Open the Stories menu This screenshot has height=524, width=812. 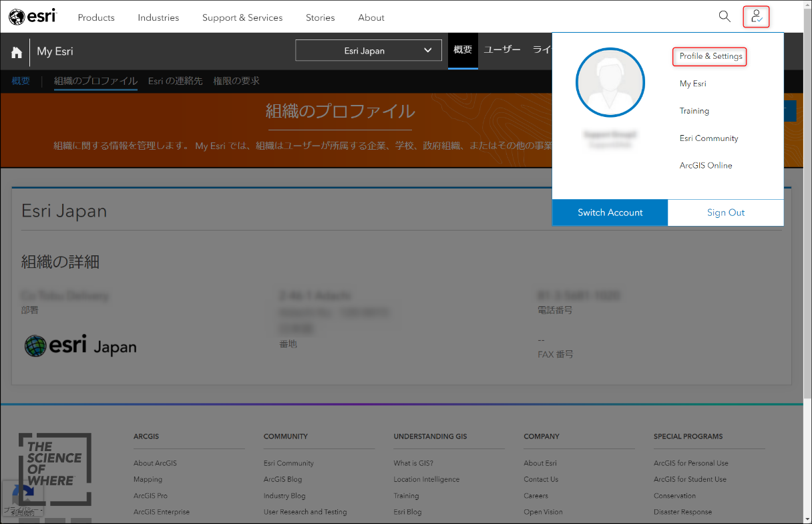(321, 17)
